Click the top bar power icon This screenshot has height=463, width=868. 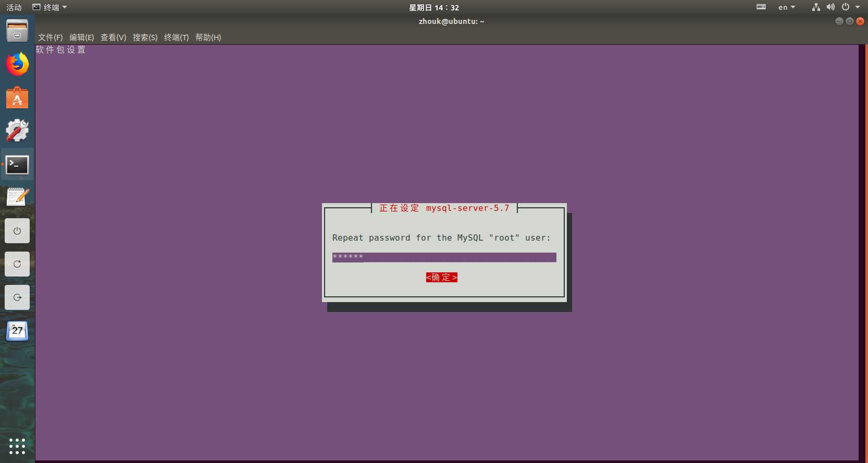[x=846, y=7]
